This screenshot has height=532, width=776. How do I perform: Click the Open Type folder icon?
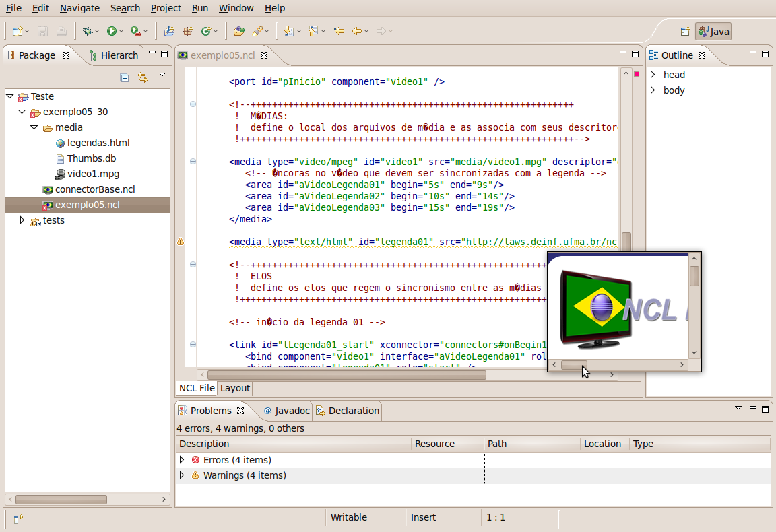point(238,31)
